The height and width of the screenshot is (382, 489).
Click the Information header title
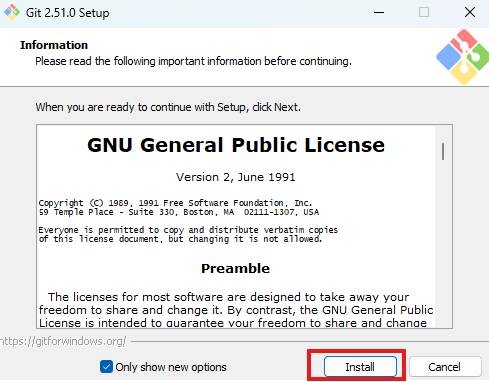54,45
